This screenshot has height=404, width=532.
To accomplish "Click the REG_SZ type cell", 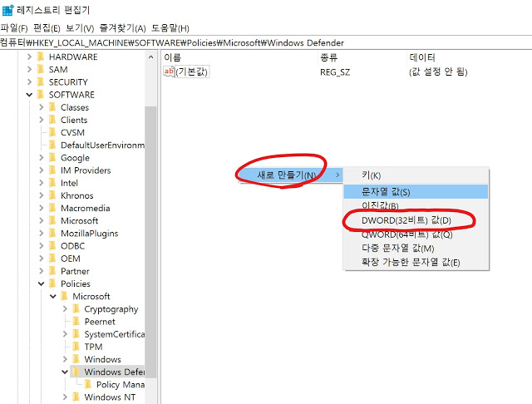I will point(335,72).
